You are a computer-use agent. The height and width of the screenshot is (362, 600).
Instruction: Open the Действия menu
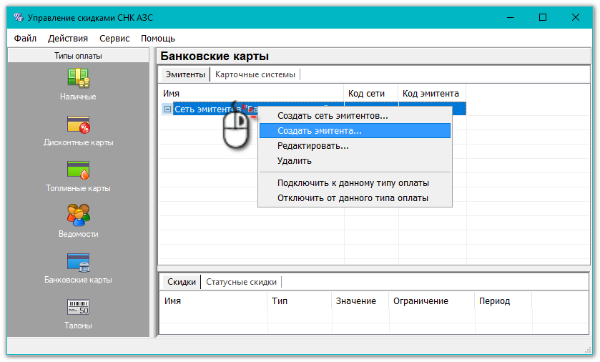pyautogui.click(x=68, y=38)
